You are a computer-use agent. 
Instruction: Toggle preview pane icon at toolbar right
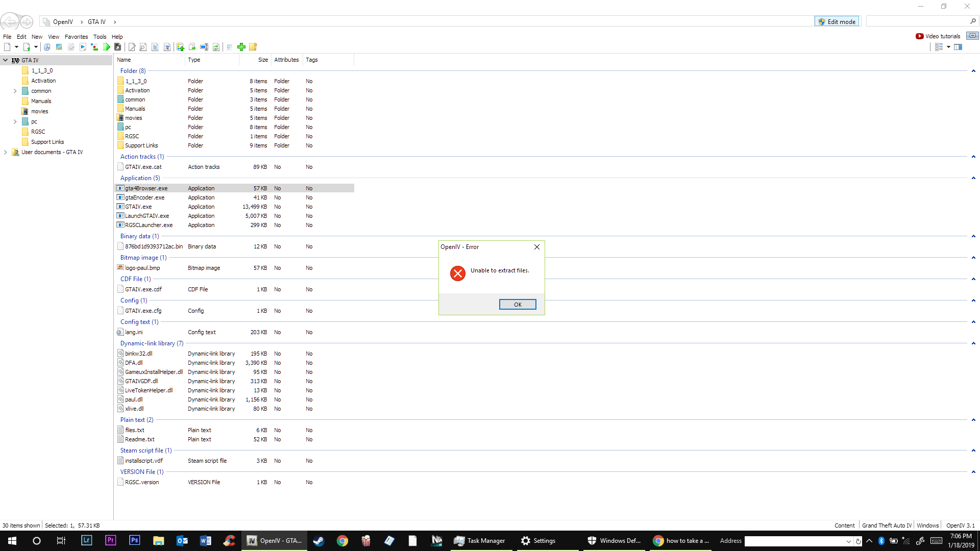coord(958,47)
